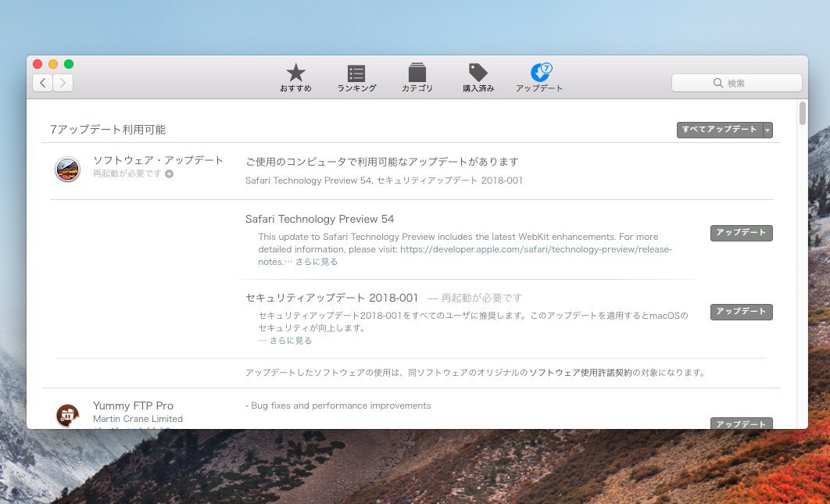The height and width of the screenshot is (504, 830).
Task: Select the ご使用のコンピュータで利用可能なアップデートがあります text
Action: (381, 162)
